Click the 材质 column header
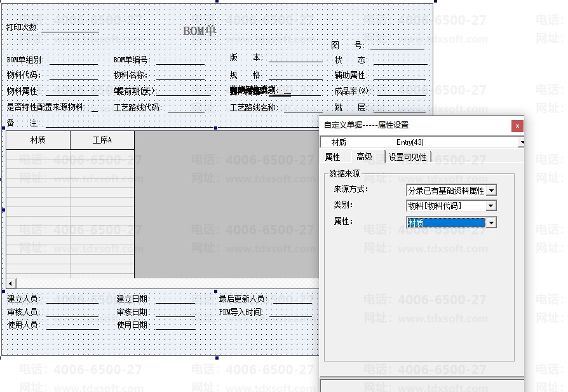 pos(38,140)
